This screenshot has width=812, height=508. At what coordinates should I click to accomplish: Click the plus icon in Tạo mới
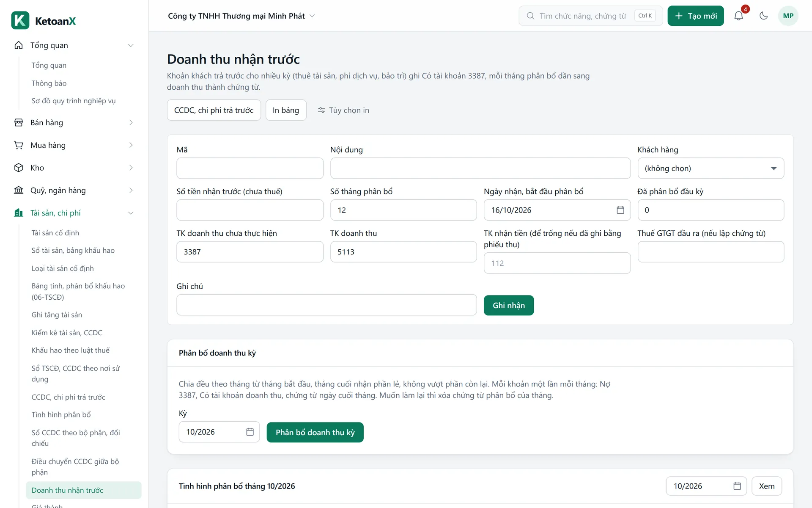679,16
